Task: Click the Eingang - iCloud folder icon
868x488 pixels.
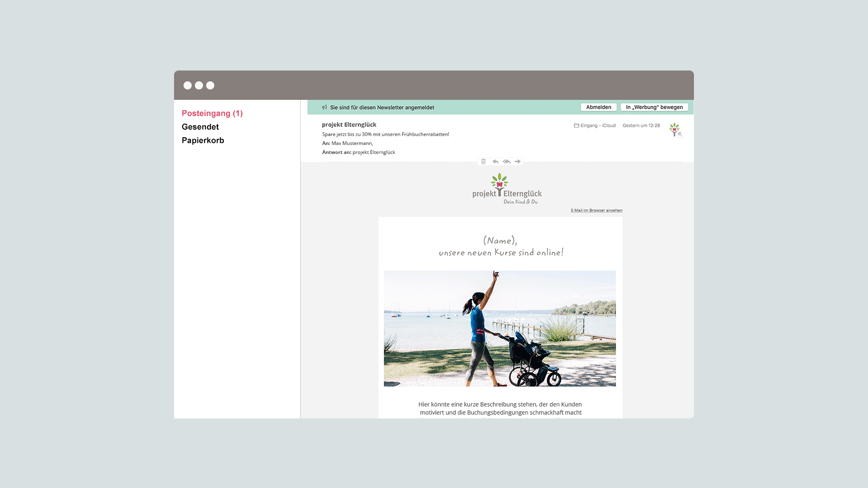Action: (576, 126)
